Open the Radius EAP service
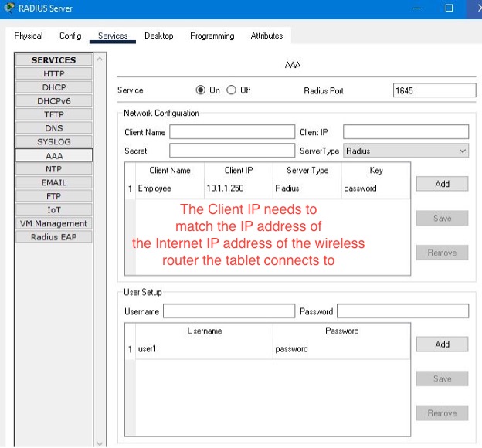 pos(54,237)
